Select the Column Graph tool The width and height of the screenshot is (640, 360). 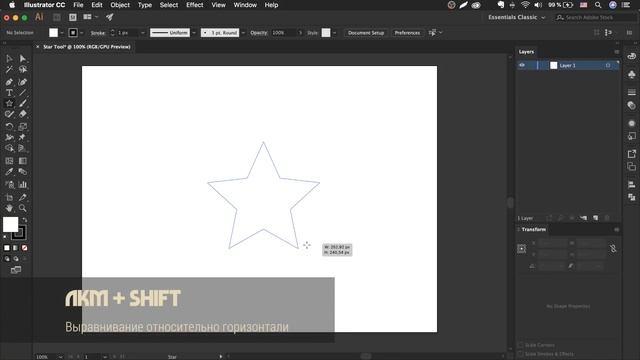(x=22, y=184)
